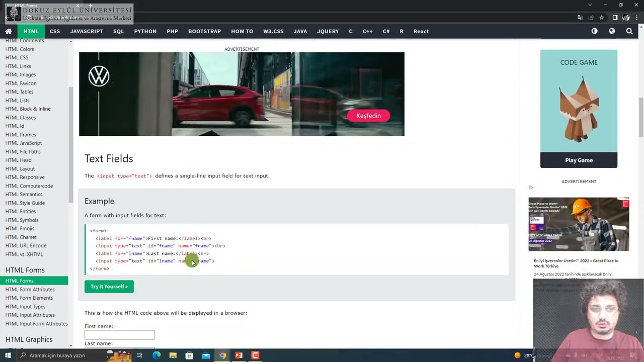
Task: Click the Play Game button
Action: click(x=579, y=160)
